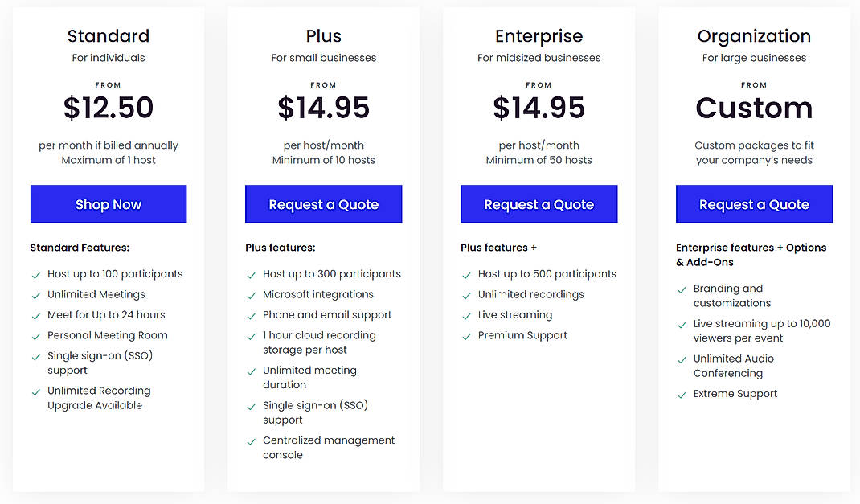Click the checkmark beside Premium Support
Image resolution: width=860 pixels, height=504 pixels.
click(466, 335)
